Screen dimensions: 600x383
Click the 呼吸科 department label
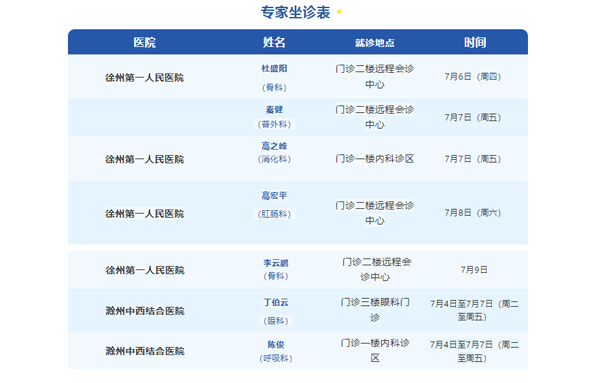tap(276, 359)
